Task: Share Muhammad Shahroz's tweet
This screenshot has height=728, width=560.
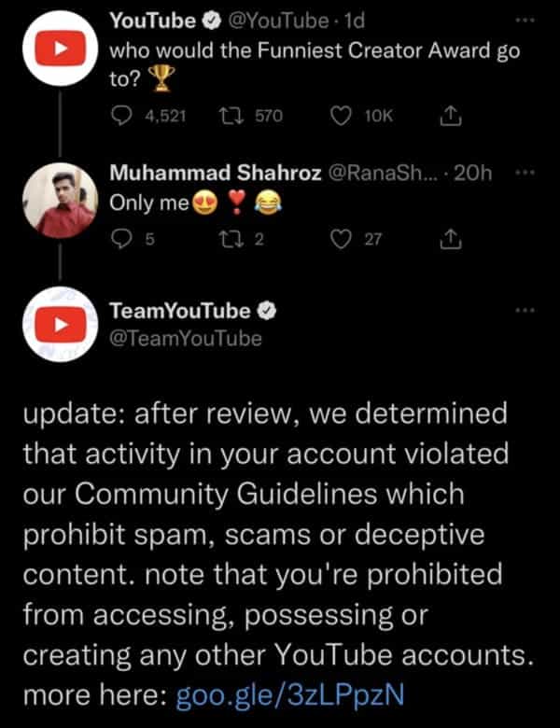Action: coord(450,240)
